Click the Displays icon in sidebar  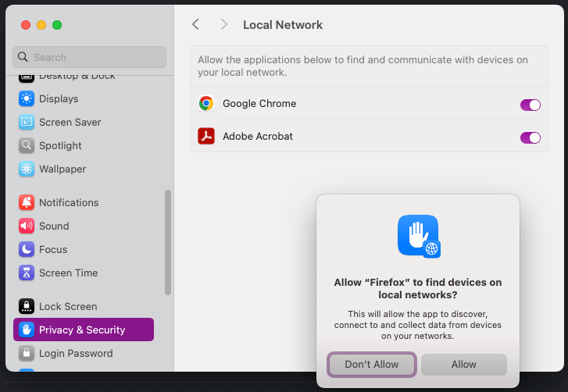(27, 99)
